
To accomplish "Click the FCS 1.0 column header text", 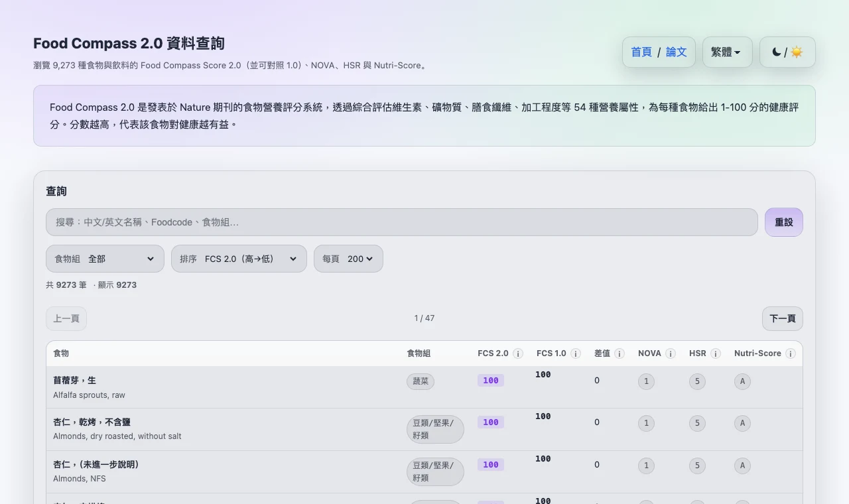I will (551, 353).
